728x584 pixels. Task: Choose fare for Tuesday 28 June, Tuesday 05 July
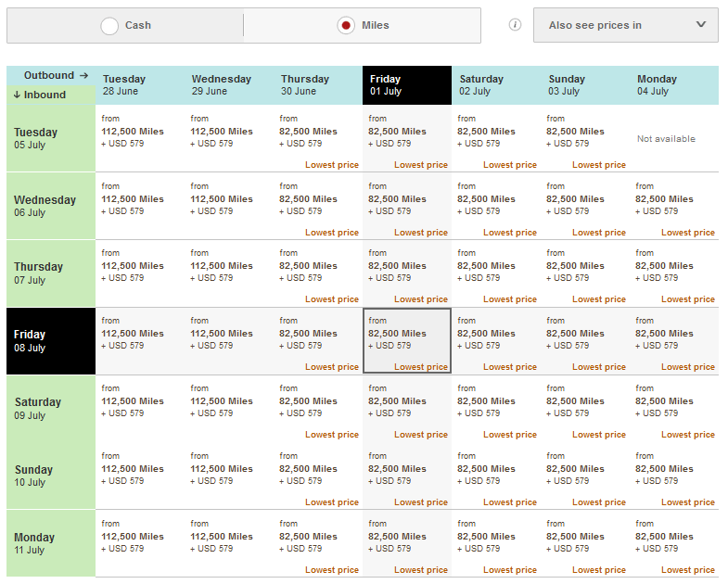(x=140, y=138)
